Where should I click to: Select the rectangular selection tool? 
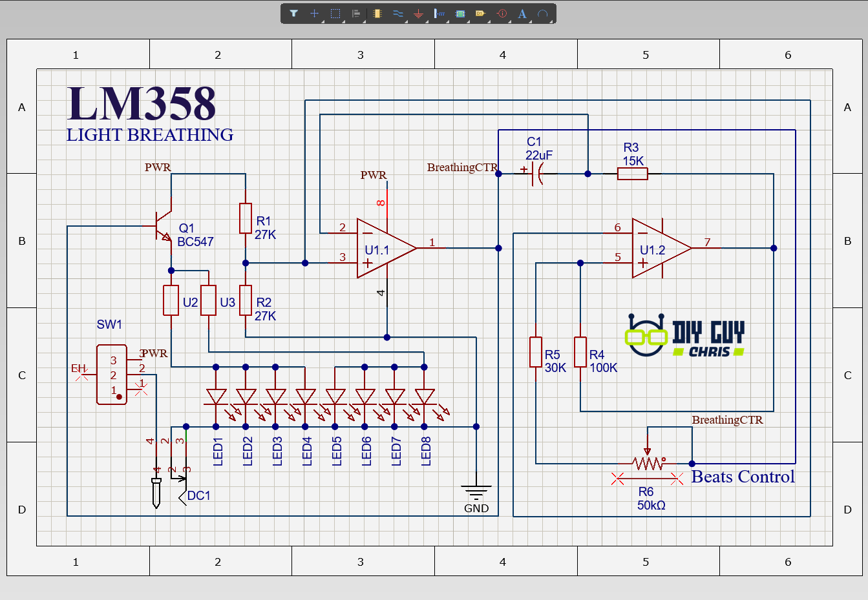[x=335, y=13]
